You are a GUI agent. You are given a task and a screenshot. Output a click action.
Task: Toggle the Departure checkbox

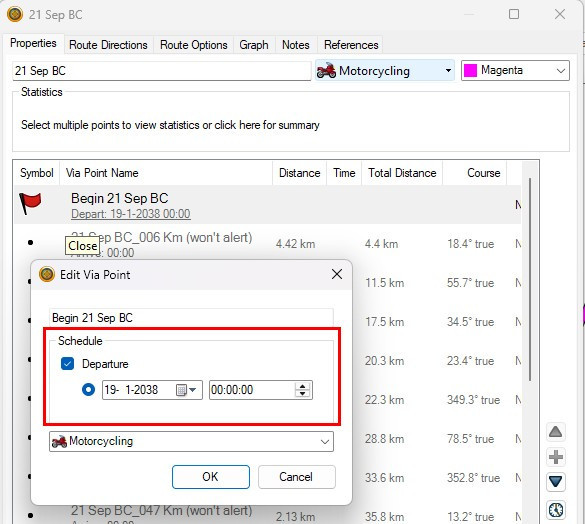click(x=68, y=364)
